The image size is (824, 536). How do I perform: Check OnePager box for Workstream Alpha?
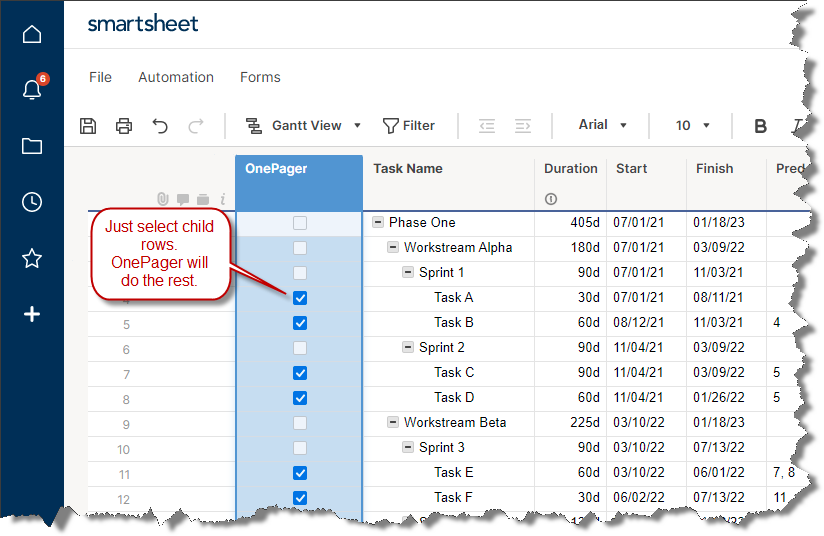tap(300, 248)
